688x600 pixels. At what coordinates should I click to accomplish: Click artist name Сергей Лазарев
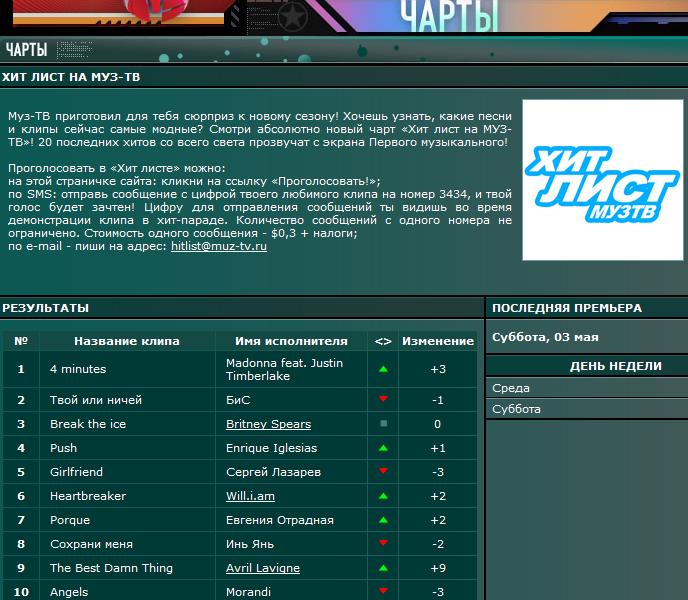coord(273,472)
